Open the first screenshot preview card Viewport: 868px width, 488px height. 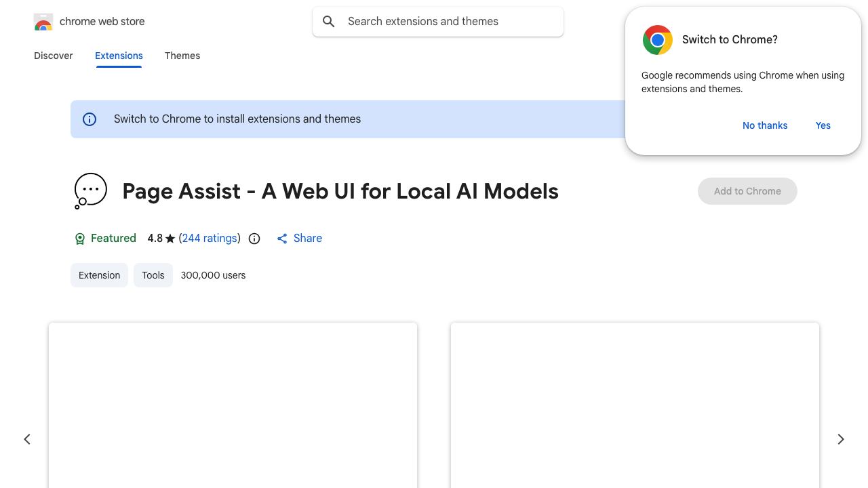click(233, 405)
